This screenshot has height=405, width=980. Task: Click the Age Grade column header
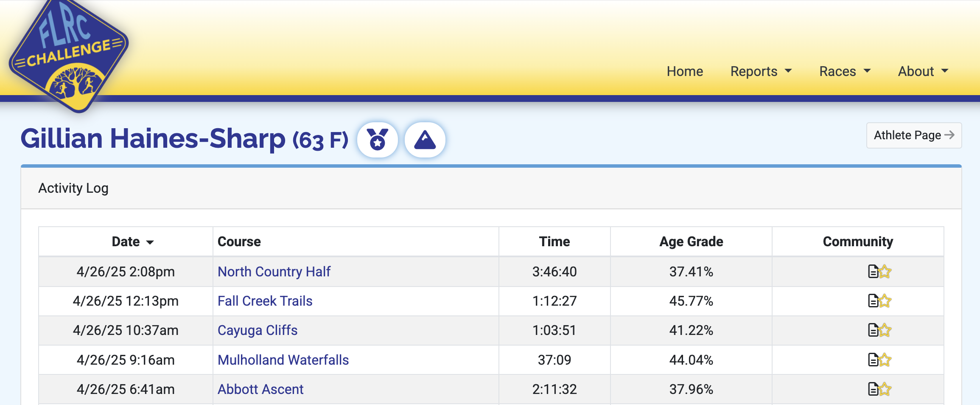(x=691, y=242)
